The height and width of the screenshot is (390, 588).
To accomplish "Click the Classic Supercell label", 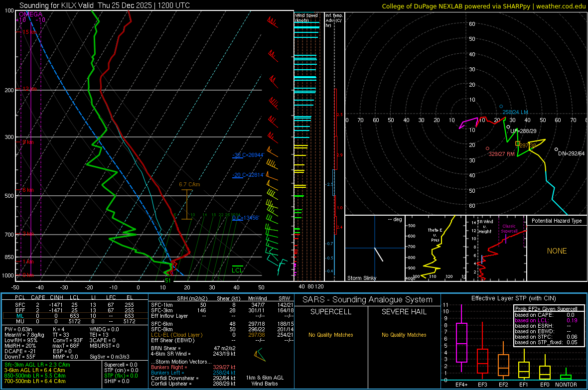I will point(509,229).
